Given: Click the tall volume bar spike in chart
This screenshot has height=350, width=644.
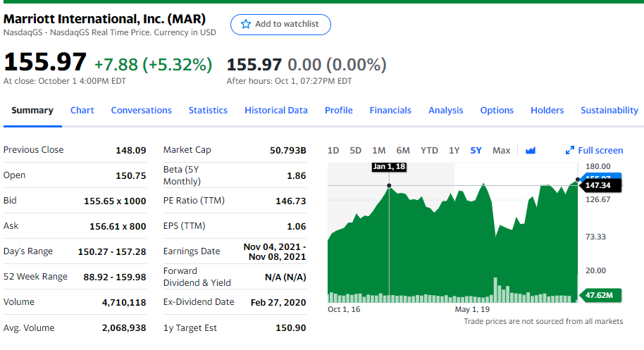Looking at the screenshot, I should [x=497, y=289].
